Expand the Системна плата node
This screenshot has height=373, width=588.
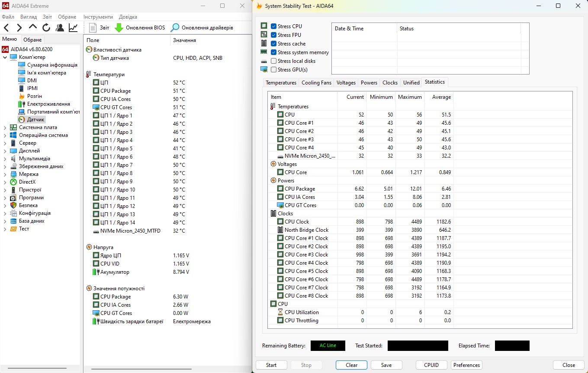tap(5, 127)
